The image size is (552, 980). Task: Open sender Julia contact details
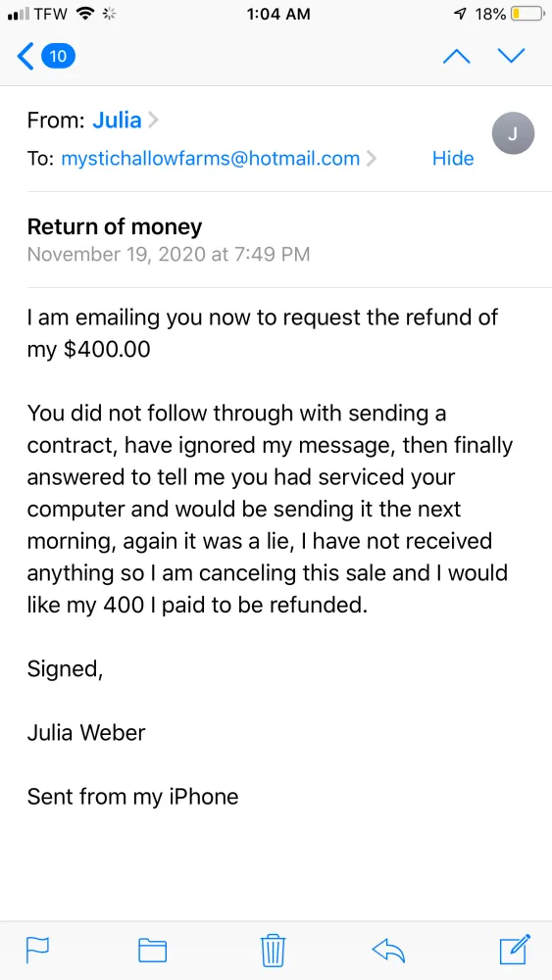click(x=117, y=120)
